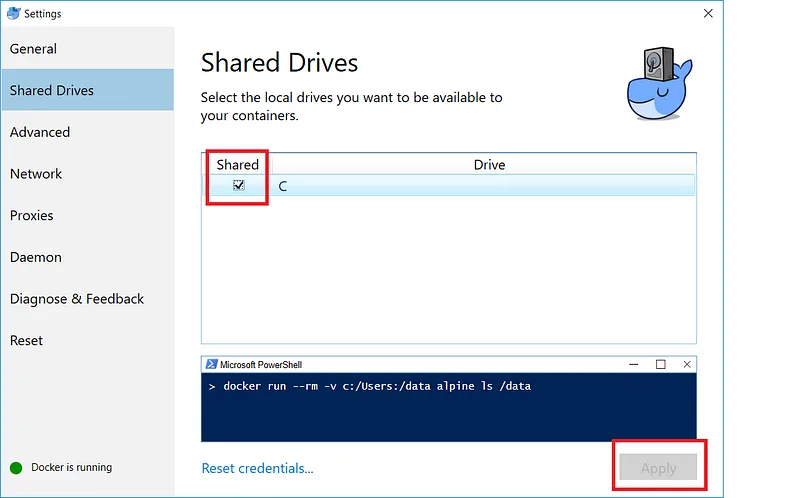Screen dimensions: 800x498
Task: Click the Docker whale icon in title bar
Action: click(14, 13)
